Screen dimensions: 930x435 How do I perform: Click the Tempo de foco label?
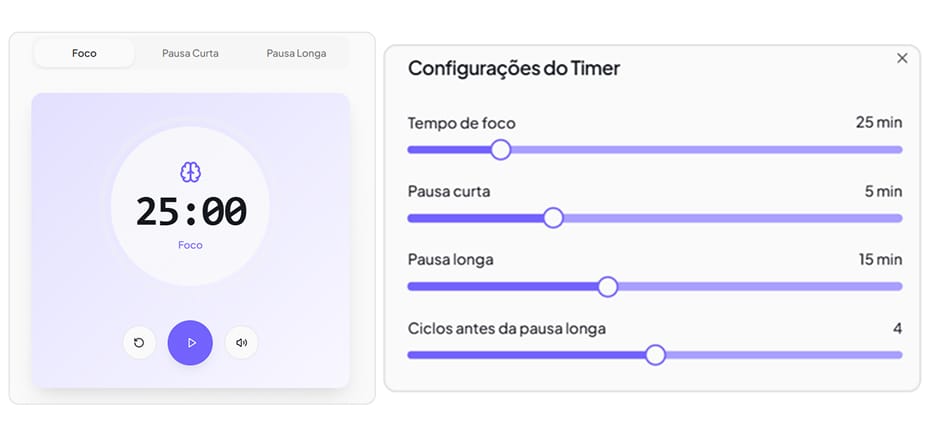point(462,123)
